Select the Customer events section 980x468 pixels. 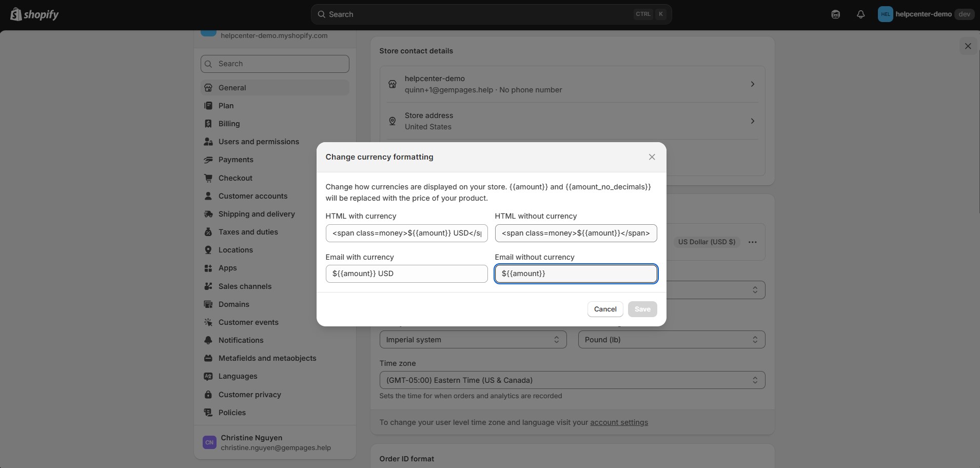tap(249, 322)
